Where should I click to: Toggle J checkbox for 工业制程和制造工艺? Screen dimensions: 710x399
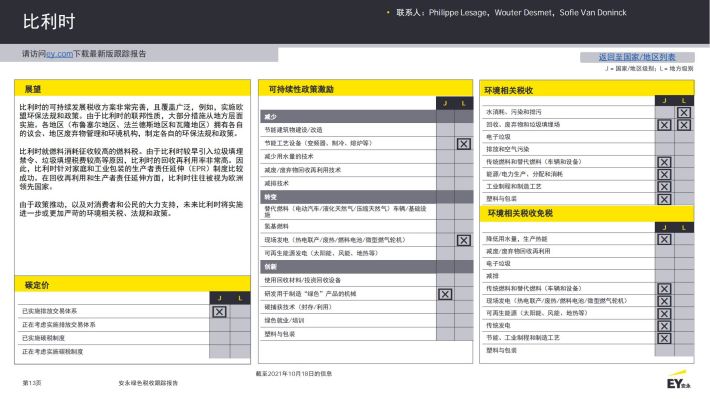pos(664,187)
